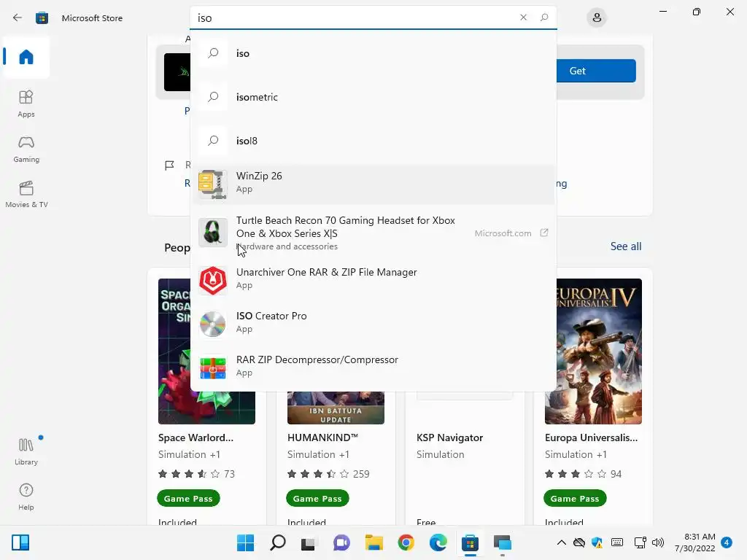Open the Help section
Image resolution: width=747 pixels, height=560 pixels.
click(26, 497)
